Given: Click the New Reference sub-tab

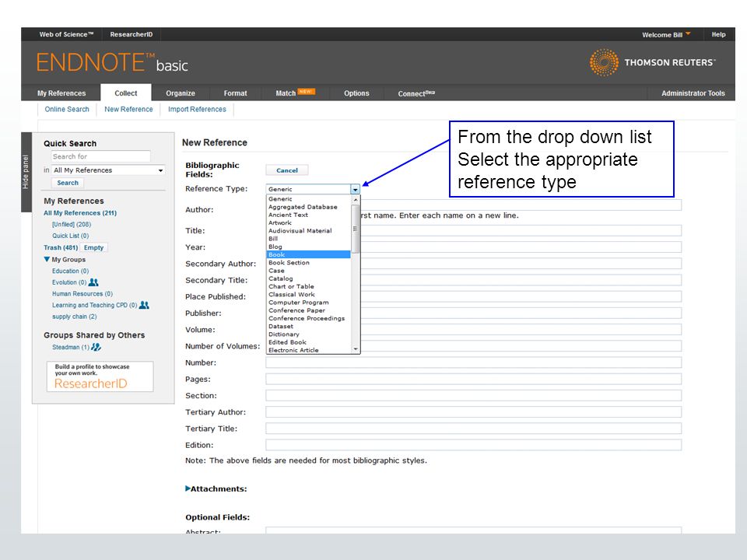Looking at the screenshot, I should click(128, 109).
